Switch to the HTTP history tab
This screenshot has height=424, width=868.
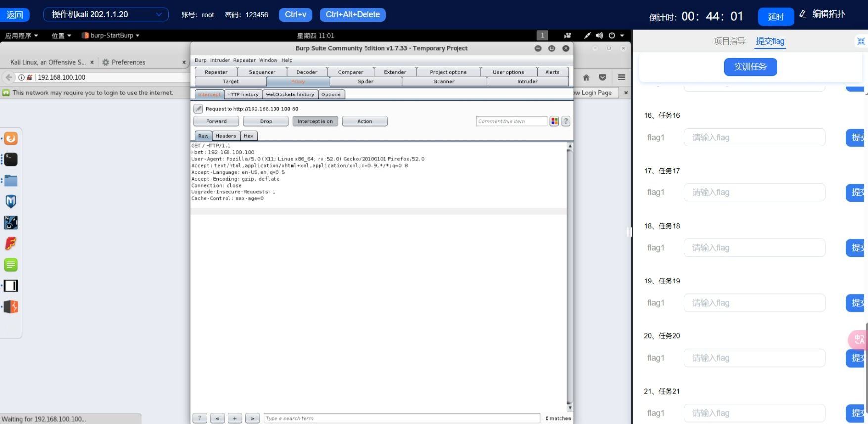tap(242, 94)
